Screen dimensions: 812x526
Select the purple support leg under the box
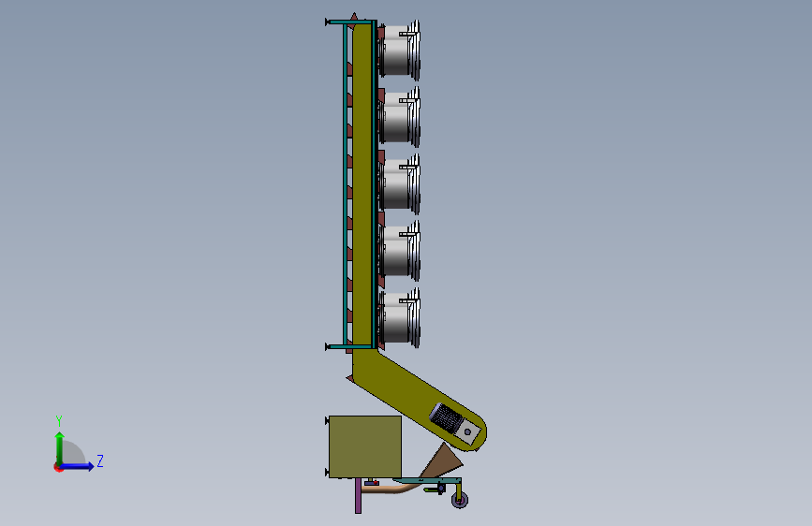358,495
